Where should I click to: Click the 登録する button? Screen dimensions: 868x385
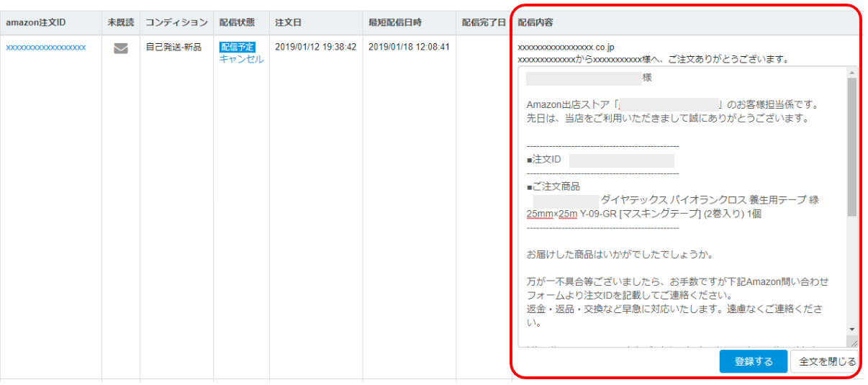coord(754,361)
